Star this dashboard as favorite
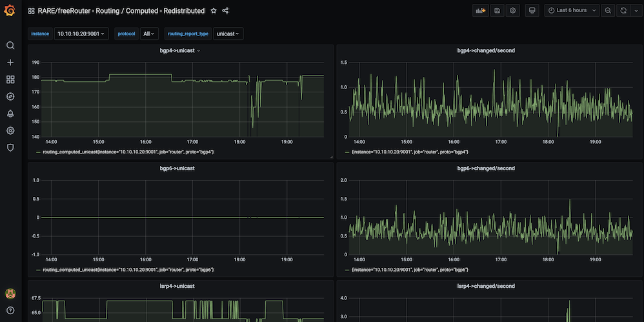Image resolution: width=644 pixels, height=322 pixels. 214,11
